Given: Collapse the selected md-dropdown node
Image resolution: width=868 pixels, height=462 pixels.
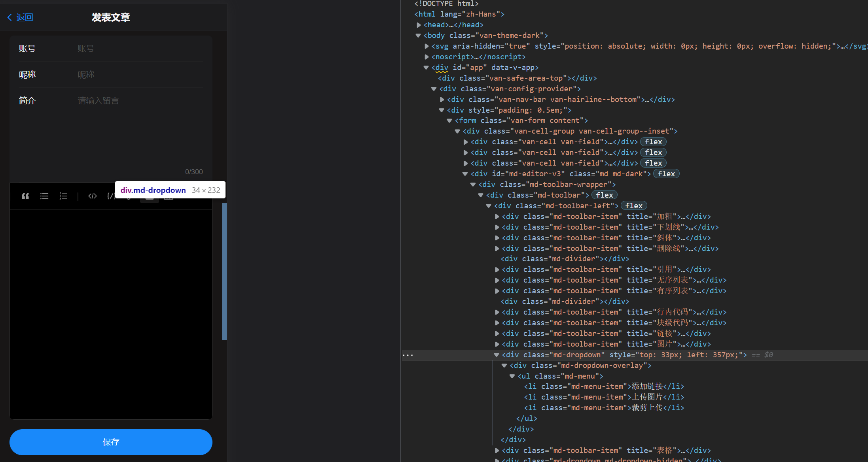Looking at the screenshot, I should tap(497, 355).
